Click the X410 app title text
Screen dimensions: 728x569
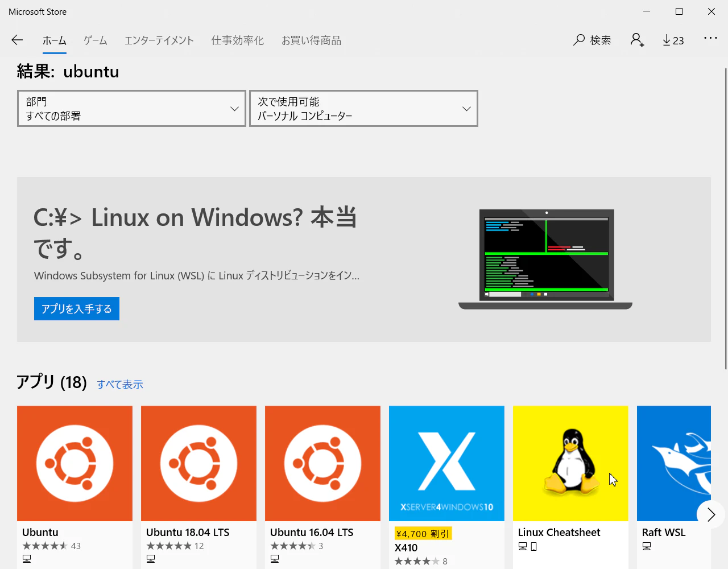click(x=406, y=547)
